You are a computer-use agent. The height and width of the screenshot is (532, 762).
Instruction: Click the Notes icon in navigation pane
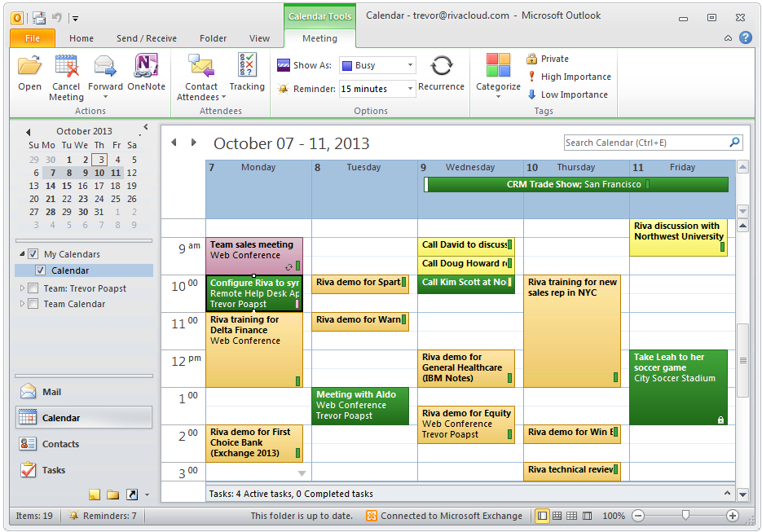[95, 495]
